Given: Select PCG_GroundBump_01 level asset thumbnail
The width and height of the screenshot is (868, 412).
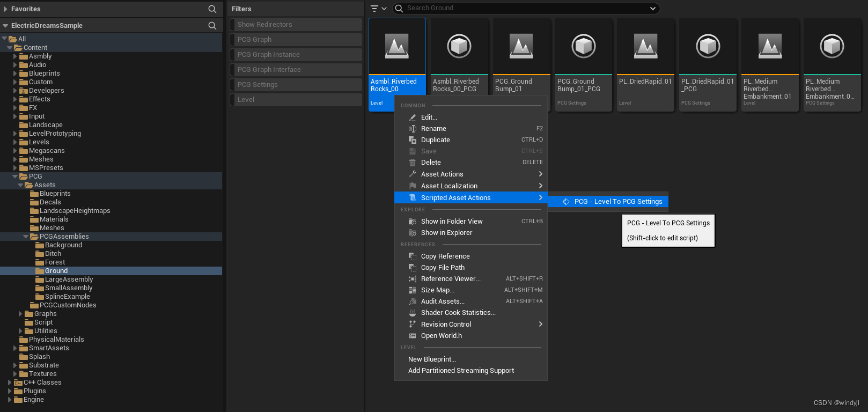Looking at the screenshot, I should [521, 47].
